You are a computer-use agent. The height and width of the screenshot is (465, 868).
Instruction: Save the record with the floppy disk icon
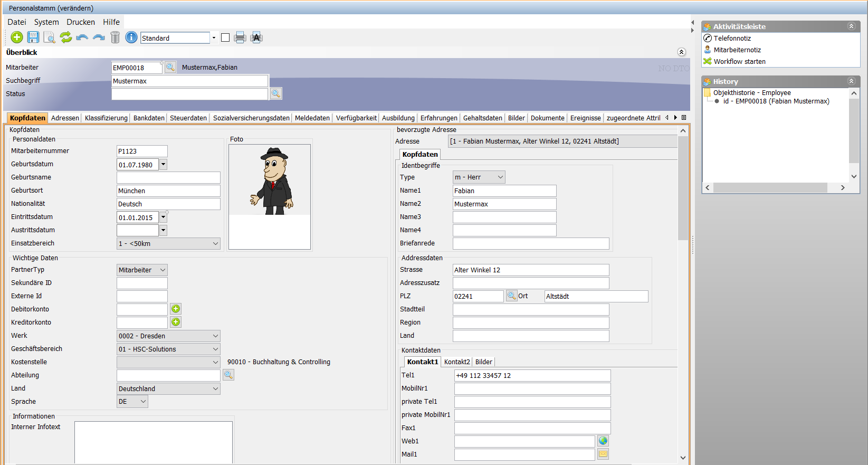coord(33,37)
